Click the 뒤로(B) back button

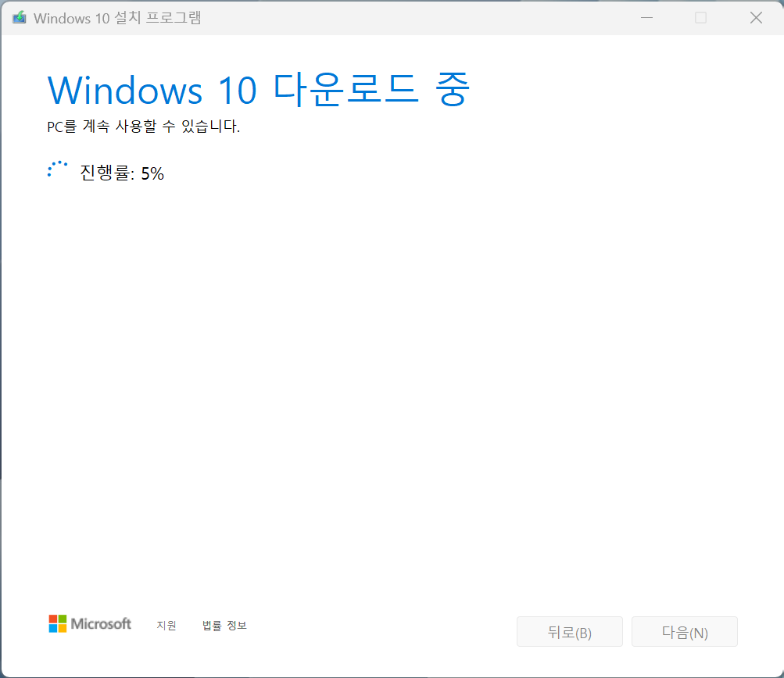570,632
